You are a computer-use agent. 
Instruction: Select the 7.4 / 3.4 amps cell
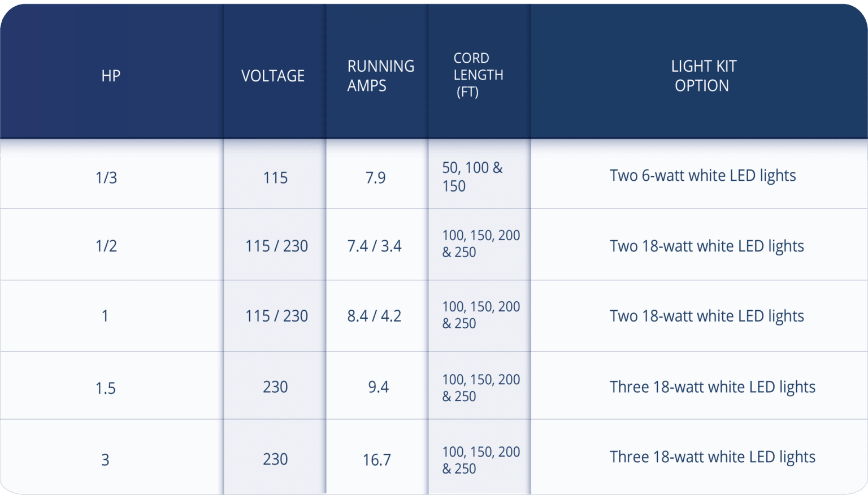[x=374, y=246]
